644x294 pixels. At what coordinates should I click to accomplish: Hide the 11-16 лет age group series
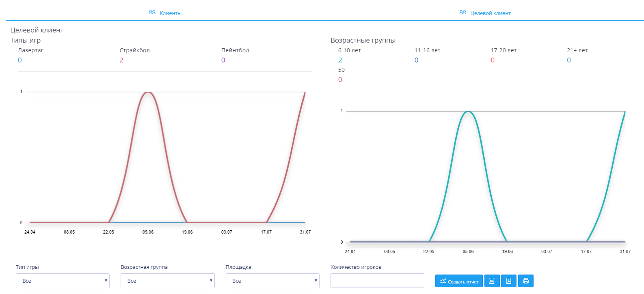point(427,50)
